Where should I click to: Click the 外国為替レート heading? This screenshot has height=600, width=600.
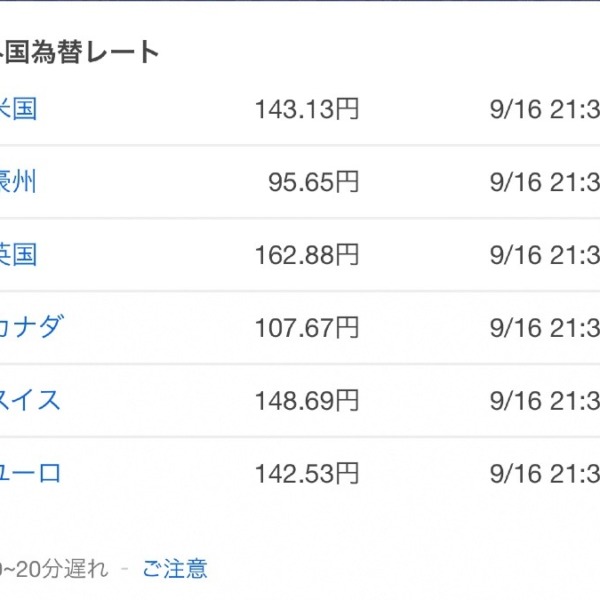point(79,52)
